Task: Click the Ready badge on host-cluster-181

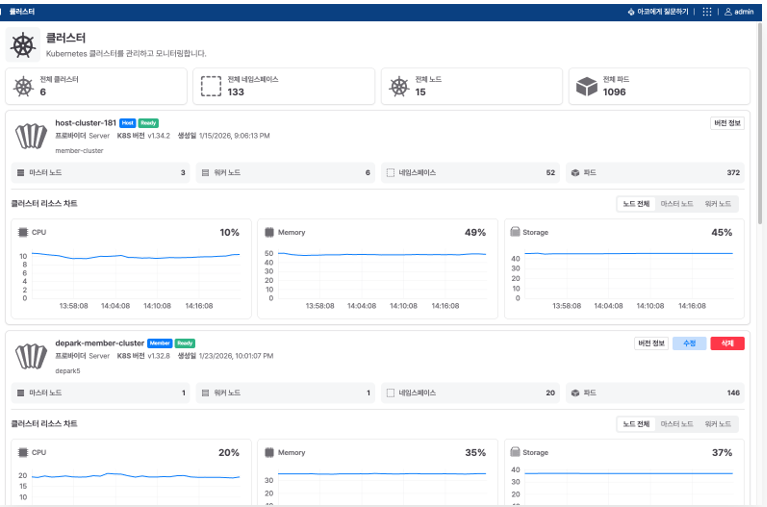Action: pyautogui.click(x=148, y=123)
